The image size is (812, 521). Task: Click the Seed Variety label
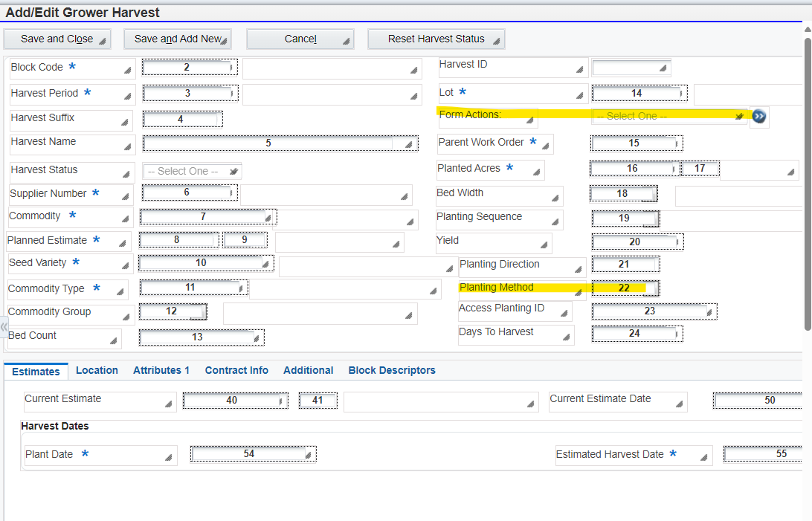pyautogui.click(x=37, y=263)
